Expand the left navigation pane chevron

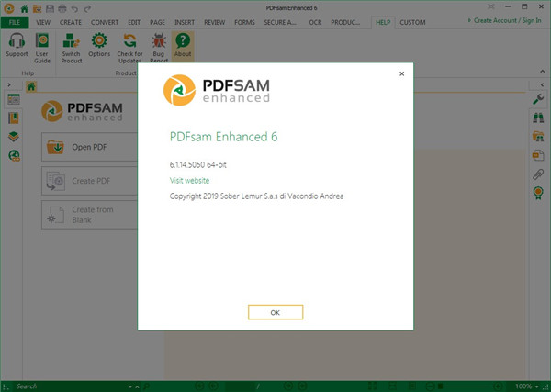(x=9, y=84)
